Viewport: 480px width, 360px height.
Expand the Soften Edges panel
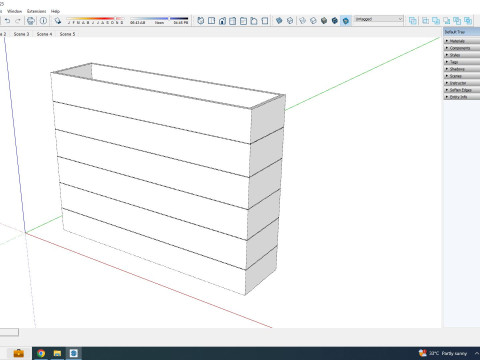[462, 90]
